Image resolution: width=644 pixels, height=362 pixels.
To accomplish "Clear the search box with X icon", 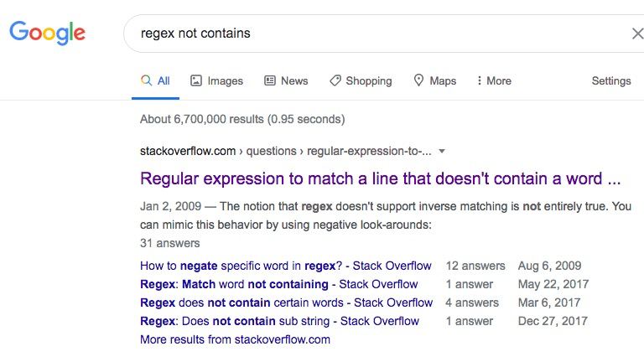I will click(638, 34).
